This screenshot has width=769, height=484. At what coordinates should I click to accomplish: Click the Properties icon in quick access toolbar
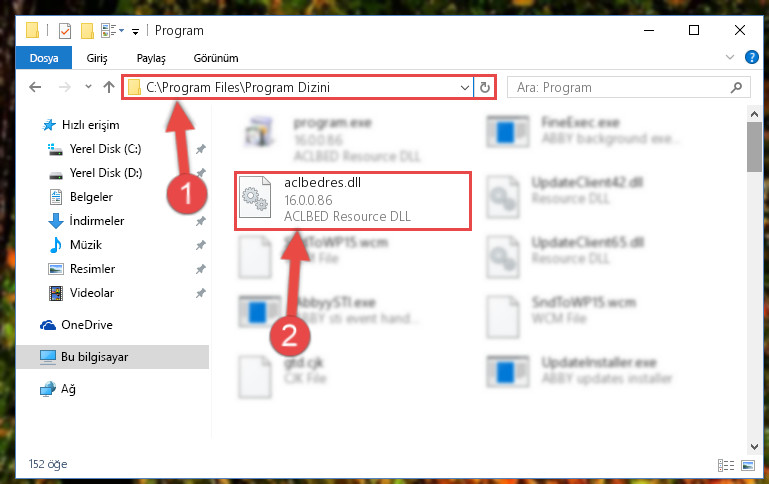click(x=65, y=31)
